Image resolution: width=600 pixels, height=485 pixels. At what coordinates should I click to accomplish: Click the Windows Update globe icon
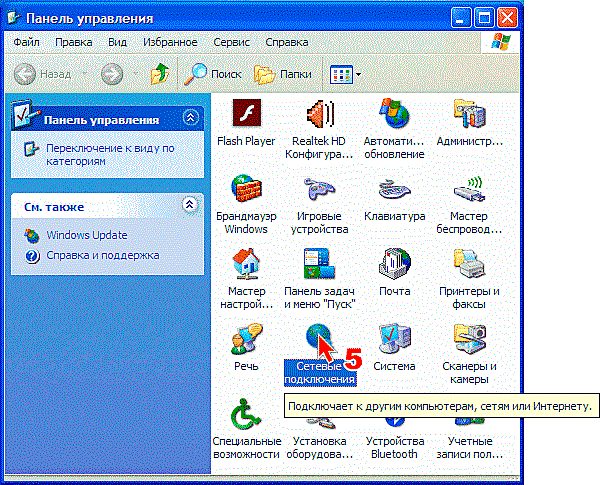(32, 236)
